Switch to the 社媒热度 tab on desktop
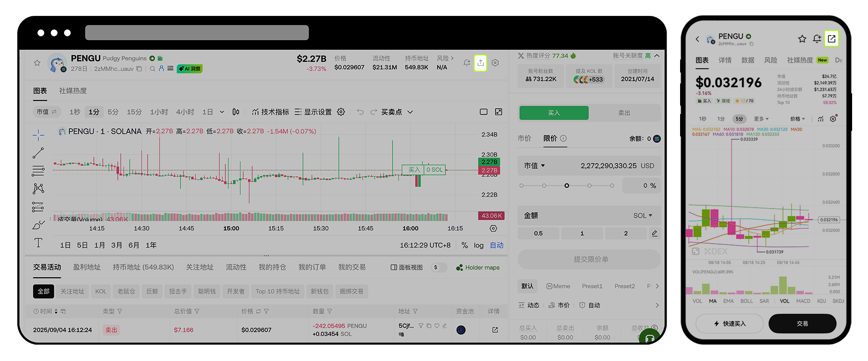 pyautogui.click(x=73, y=91)
